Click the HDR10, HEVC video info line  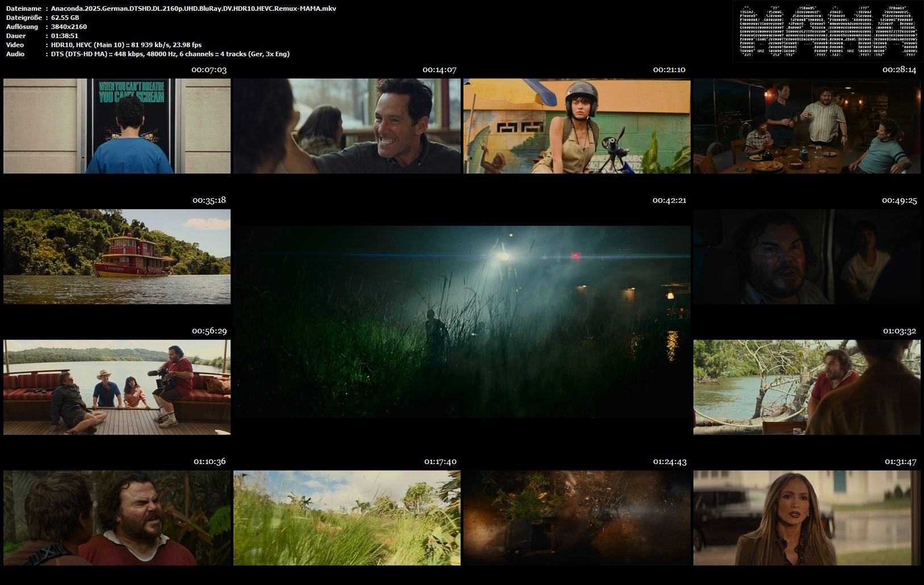point(126,45)
